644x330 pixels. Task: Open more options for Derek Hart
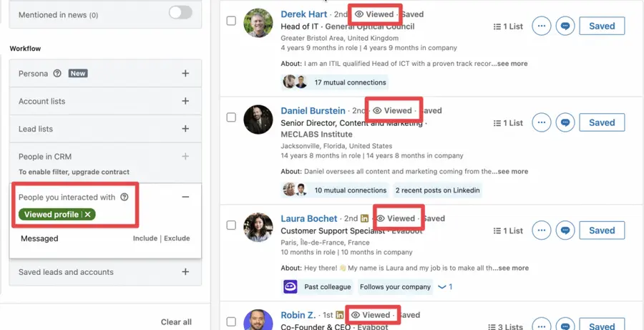click(542, 26)
